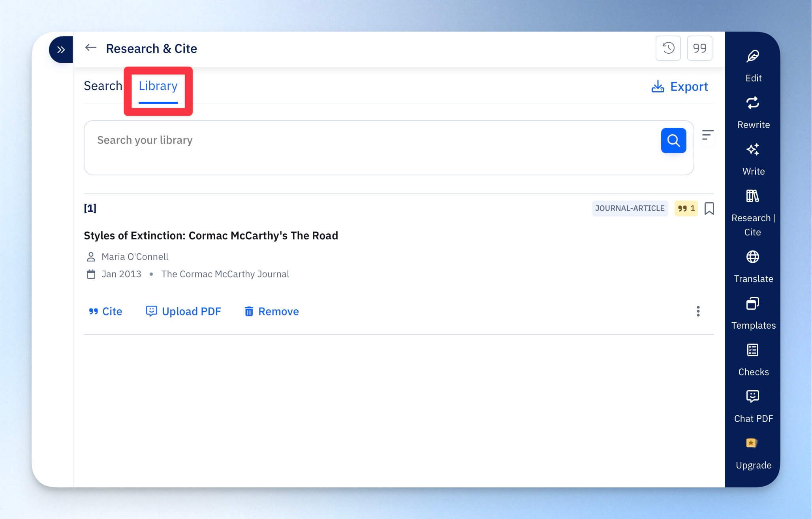The height and width of the screenshot is (519, 812).
Task: Open the Translate globe tool
Action: pyautogui.click(x=753, y=267)
